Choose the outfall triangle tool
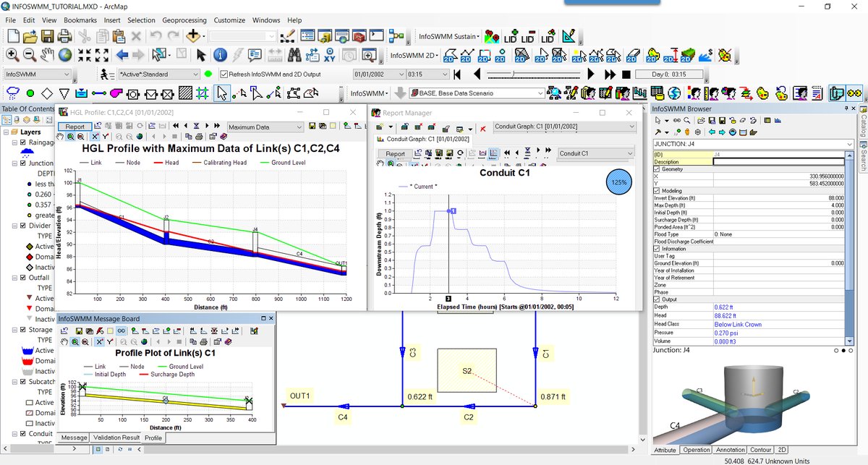The width and height of the screenshot is (868, 465). coord(64,93)
